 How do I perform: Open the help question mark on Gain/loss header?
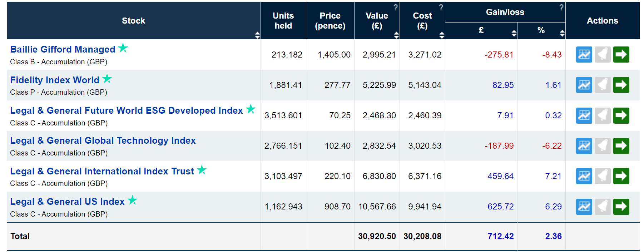561,7
